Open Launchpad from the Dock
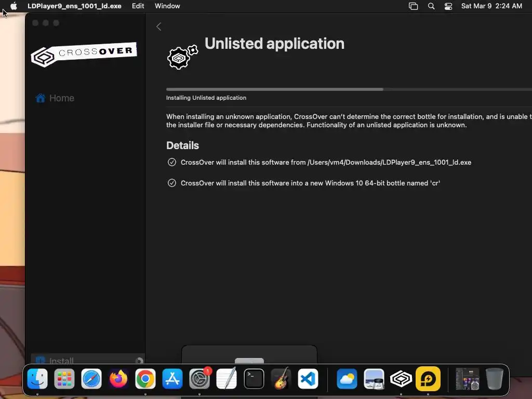Image resolution: width=532 pixels, height=399 pixels. [64, 379]
